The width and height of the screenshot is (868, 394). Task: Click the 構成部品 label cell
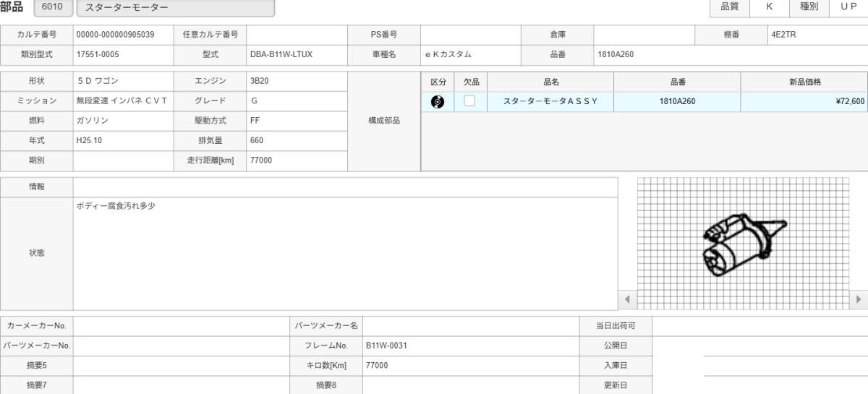(x=384, y=121)
